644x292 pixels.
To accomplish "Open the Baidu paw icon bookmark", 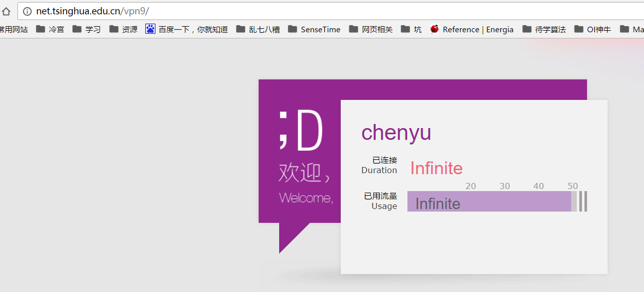I will [x=150, y=29].
